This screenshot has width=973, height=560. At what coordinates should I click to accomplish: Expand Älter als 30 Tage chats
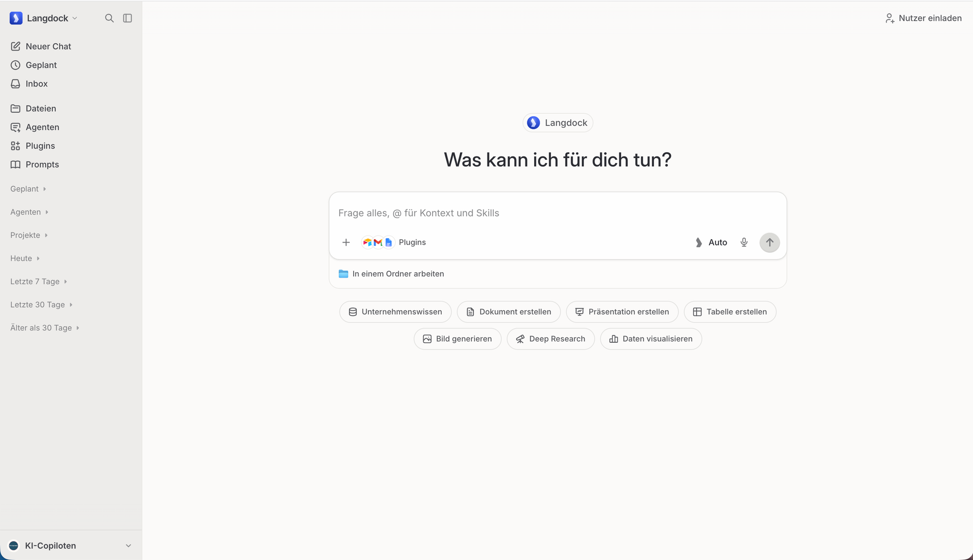pos(45,328)
